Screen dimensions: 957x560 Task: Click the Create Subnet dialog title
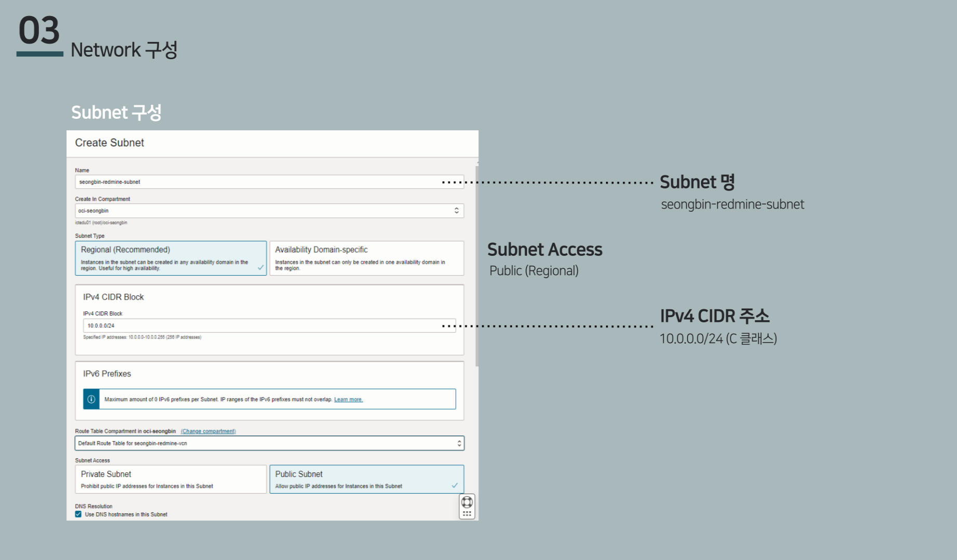110,143
